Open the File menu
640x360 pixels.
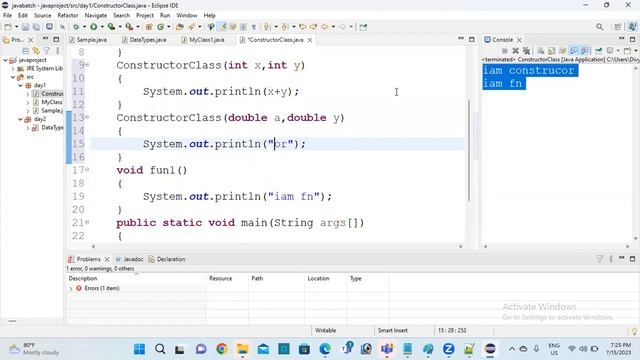(x=7, y=16)
